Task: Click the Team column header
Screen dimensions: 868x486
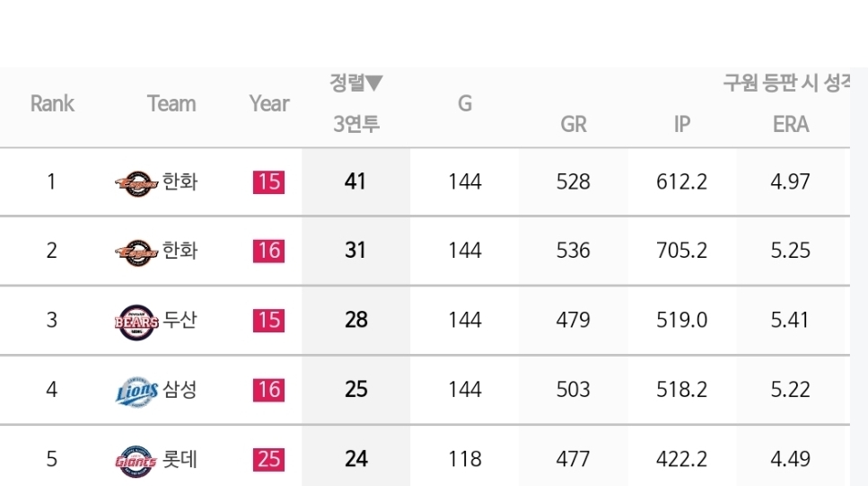Action: click(x=171, y=103)
